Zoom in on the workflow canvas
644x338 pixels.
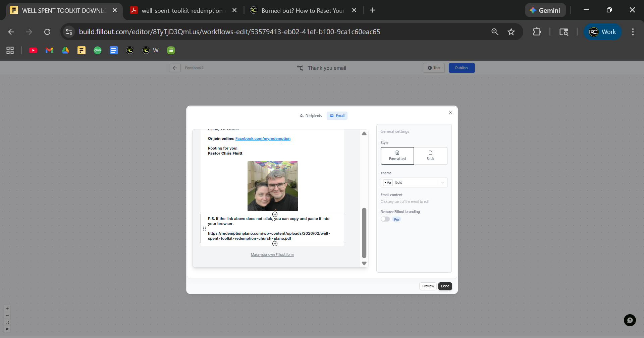pos(7,308)
